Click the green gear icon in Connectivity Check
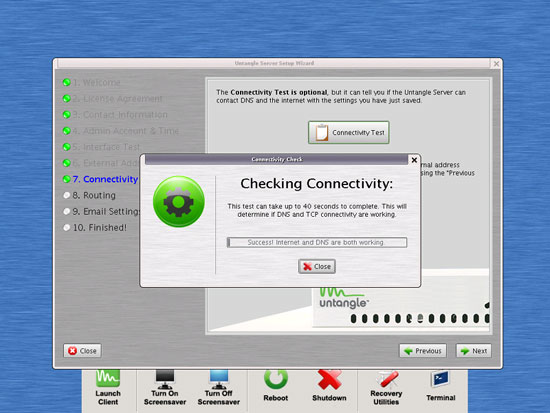The image size is (550, 413). pos(179,201)
